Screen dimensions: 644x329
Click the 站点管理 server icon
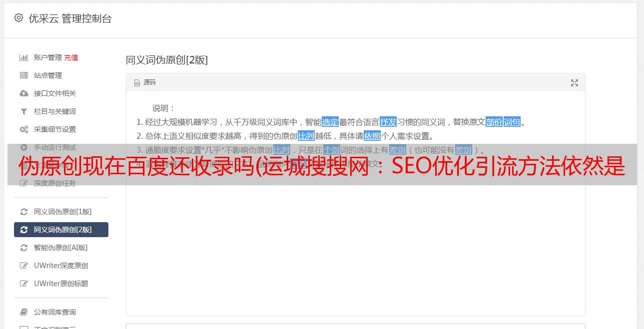[x=23, y=75]
